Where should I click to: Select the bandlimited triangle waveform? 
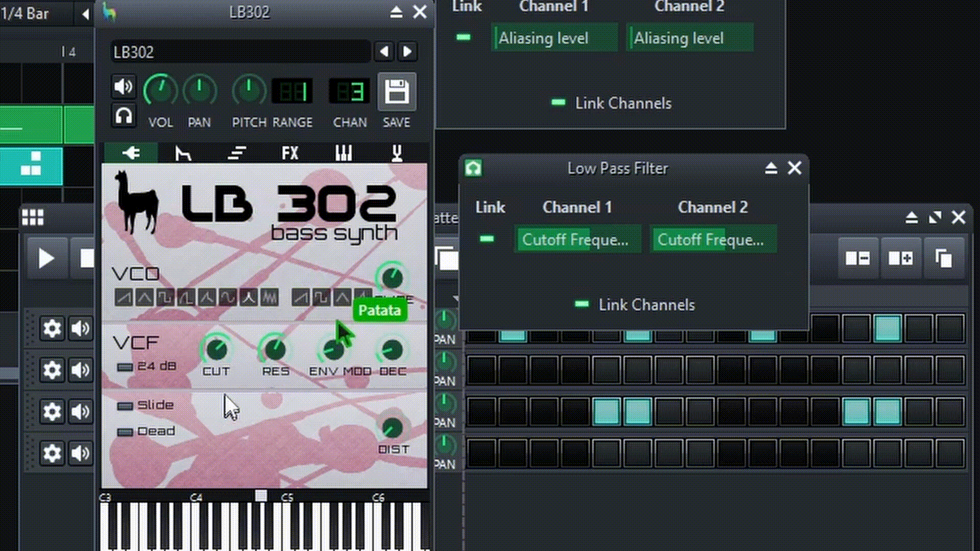point(342,297)
